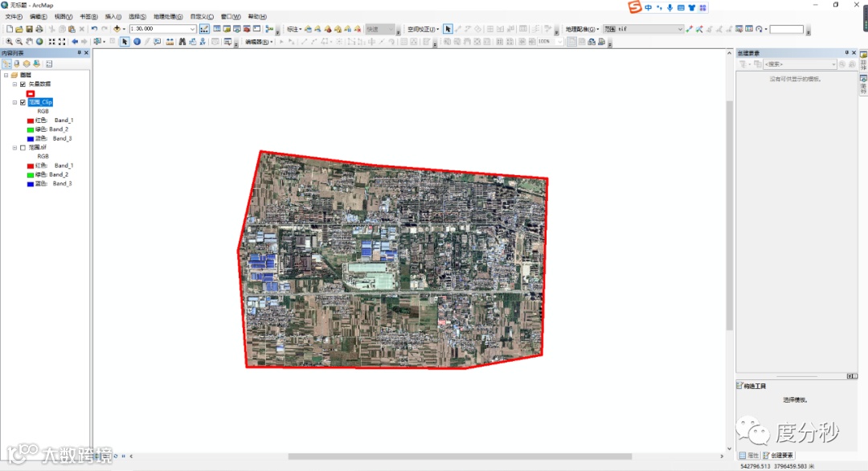
Task: Open the 空间校正 spatial adjustment dropdown
Action: 423,29
